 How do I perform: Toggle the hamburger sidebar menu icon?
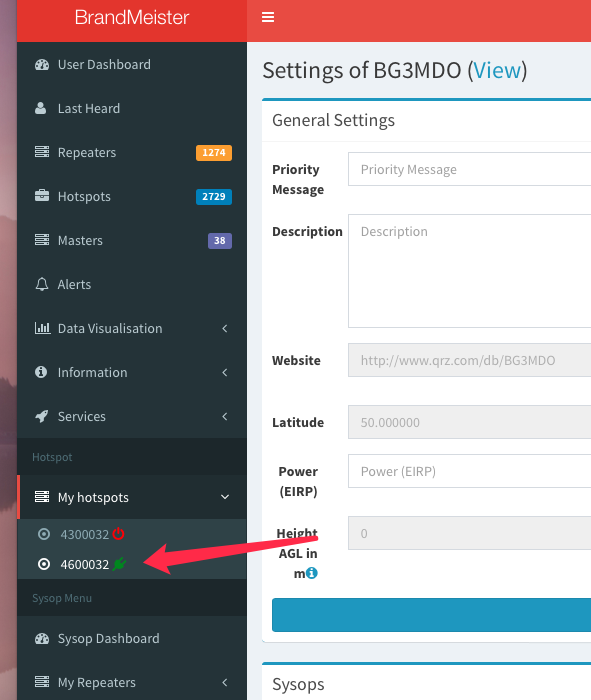pos(268,17)
